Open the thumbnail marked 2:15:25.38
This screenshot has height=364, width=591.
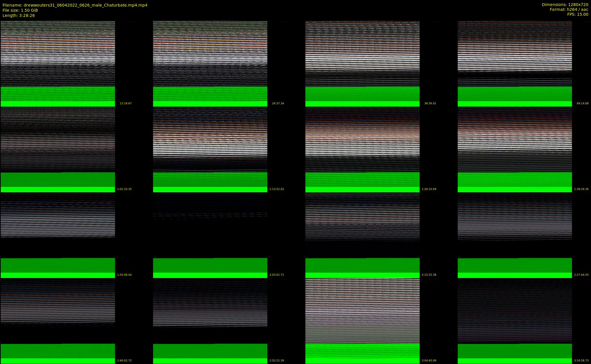coord(362,235)
